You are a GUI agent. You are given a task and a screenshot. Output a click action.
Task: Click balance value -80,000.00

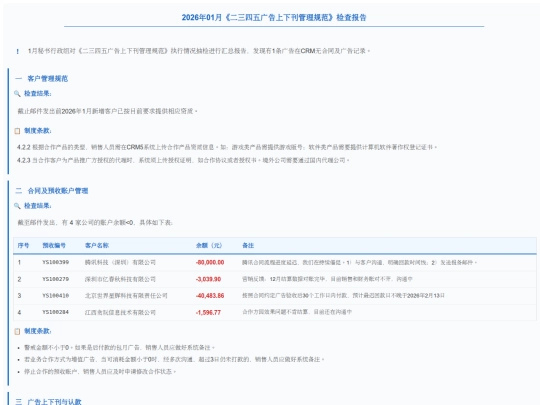click(210, 262)
